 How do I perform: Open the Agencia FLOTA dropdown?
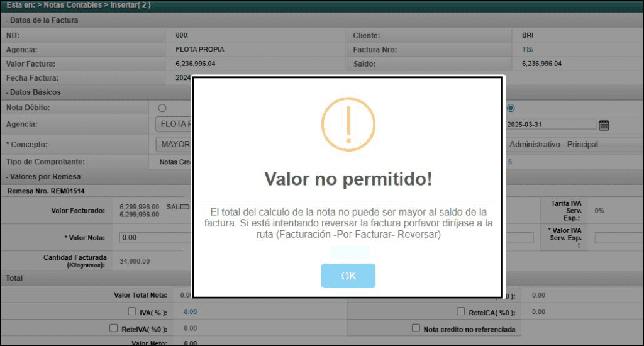[174, 125]
